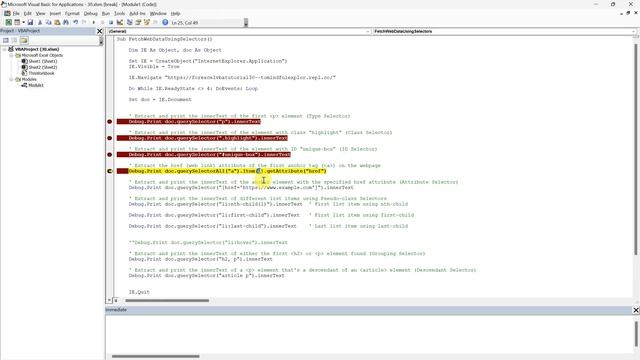Open the Window menu
The height and width of the screenshot is (360, 640).
point(158,13)
